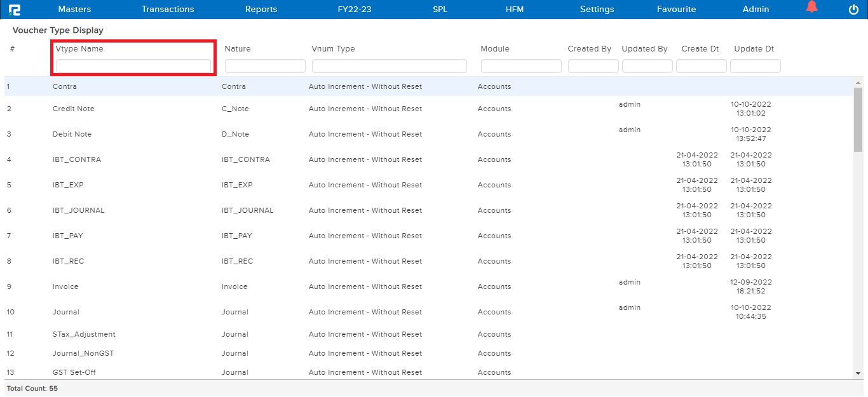
Task: Open the Favourite menu
Action: [676, 9]
